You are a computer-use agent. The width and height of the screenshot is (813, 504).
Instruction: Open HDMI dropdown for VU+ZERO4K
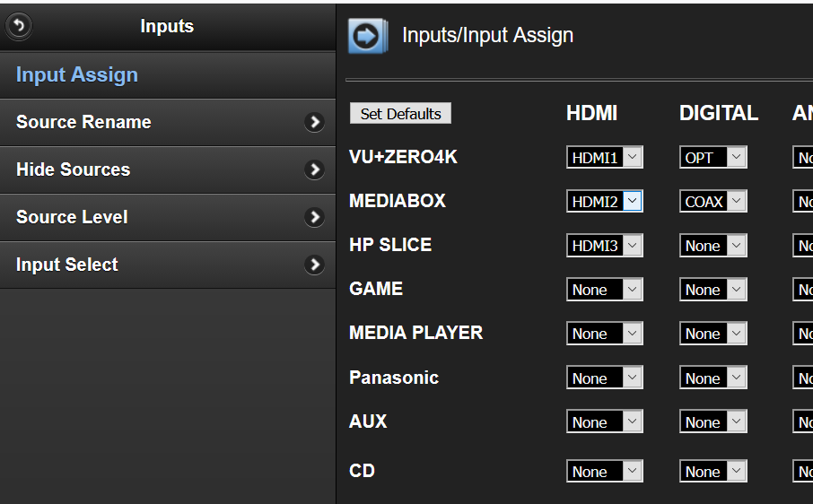point(604,158)
